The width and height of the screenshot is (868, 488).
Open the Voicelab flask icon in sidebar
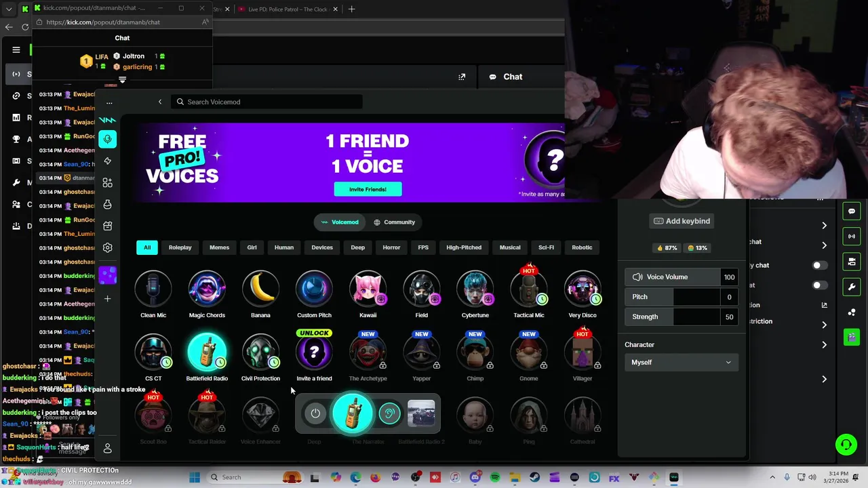(x=108, y=204)
